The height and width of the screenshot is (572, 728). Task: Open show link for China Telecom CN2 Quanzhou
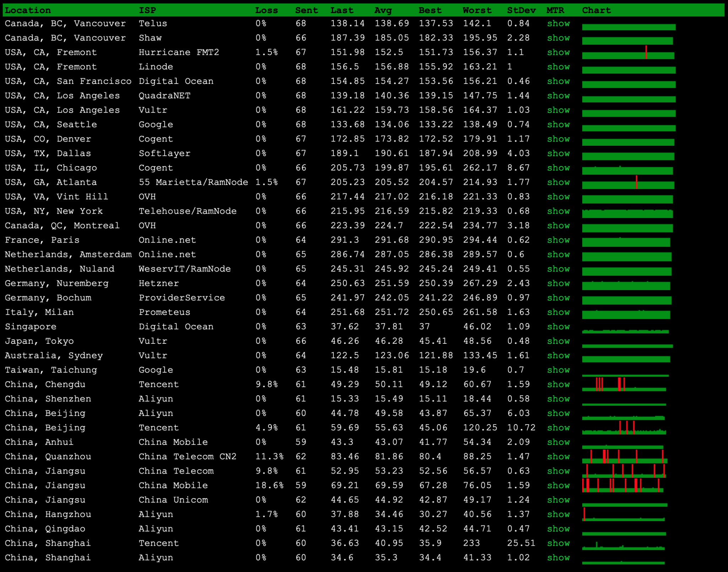558,456
